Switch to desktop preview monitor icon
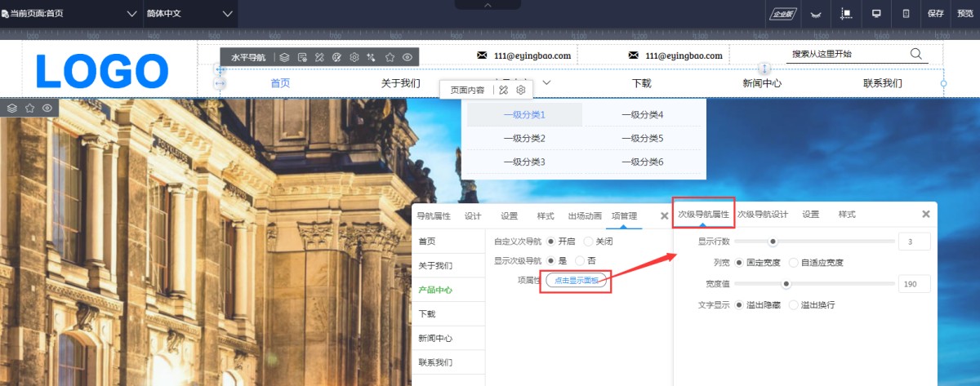Viewport: 980px width, 386px height. (x=876, y=13)
